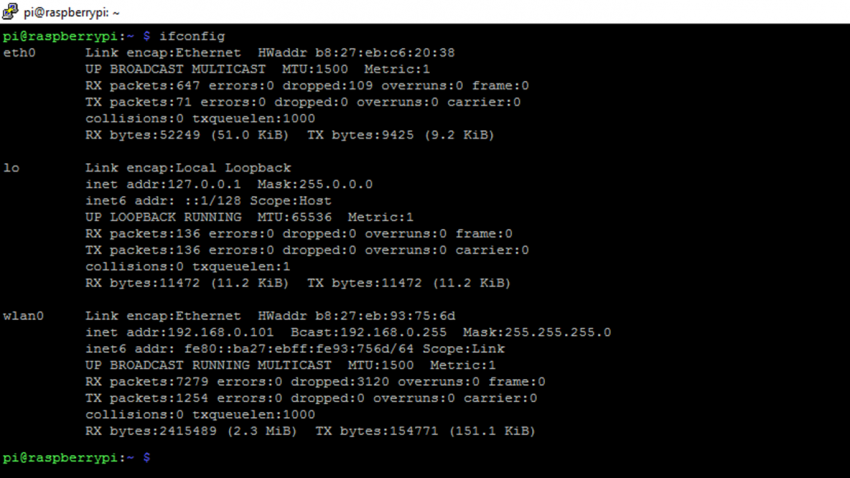This screenshot has width=850, height=478.
Task: Click the PuTTY icon in the title bar
Action: [x=10, y=12]
